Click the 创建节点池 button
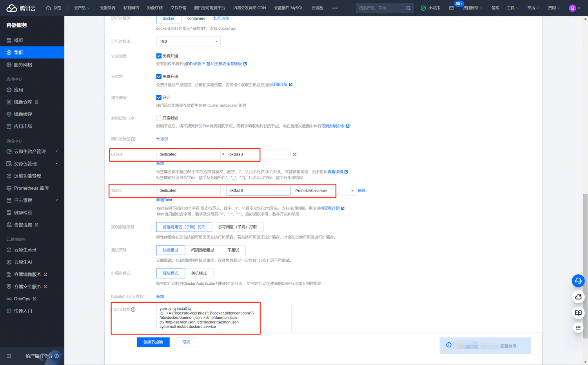The width and height of the screenshot is (588, 365). click(153, 342)
